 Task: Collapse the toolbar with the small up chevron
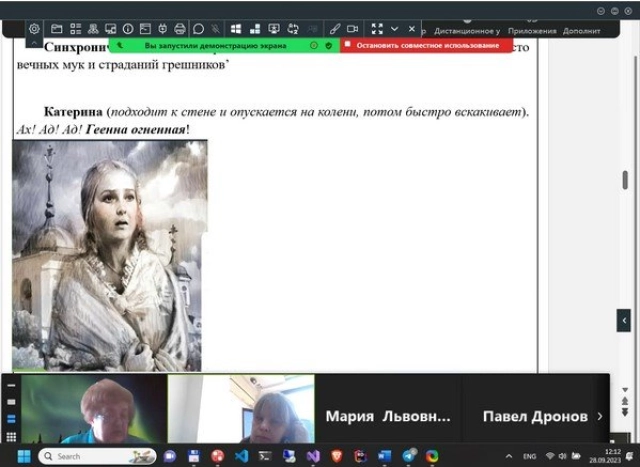tap(34, 42)
